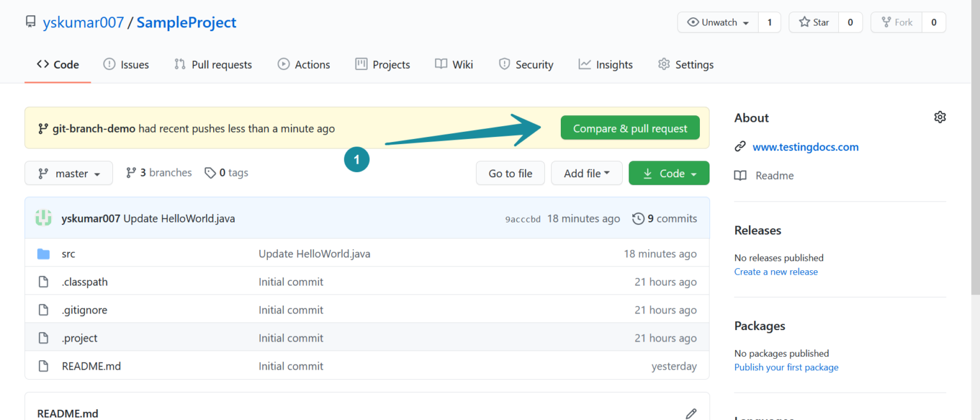980x420 pixels.
Task: Click the clock icon beside 9 commits
Action: tap(638, 218)
